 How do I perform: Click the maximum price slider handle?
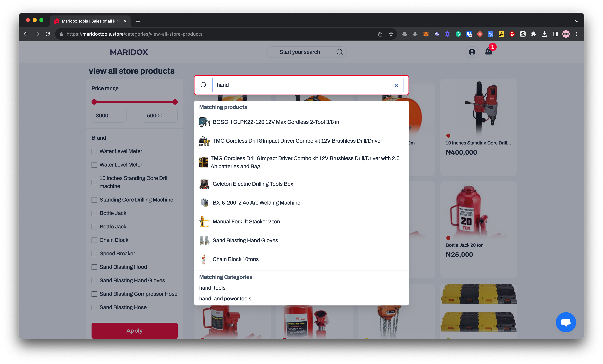click(x=175, y=102)
